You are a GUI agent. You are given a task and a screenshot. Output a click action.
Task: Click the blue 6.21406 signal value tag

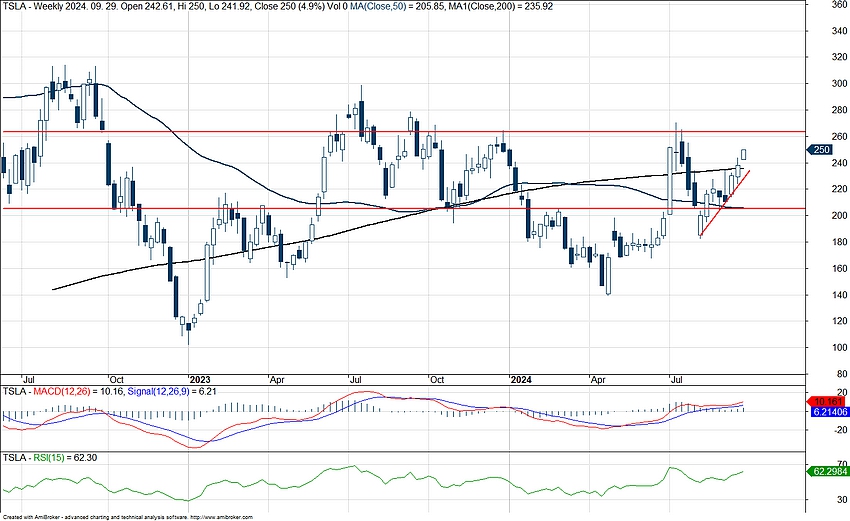[829, 412]
